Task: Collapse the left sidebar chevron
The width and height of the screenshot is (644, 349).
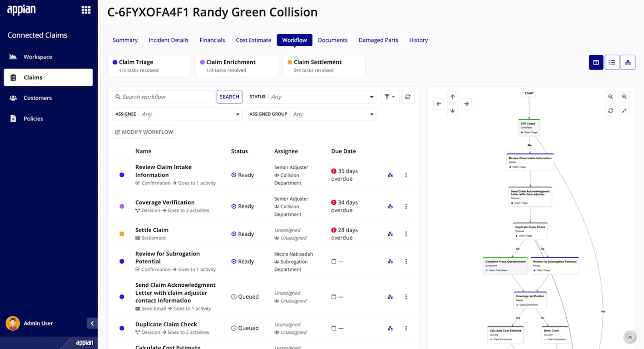Action: (x=92, y=323)
